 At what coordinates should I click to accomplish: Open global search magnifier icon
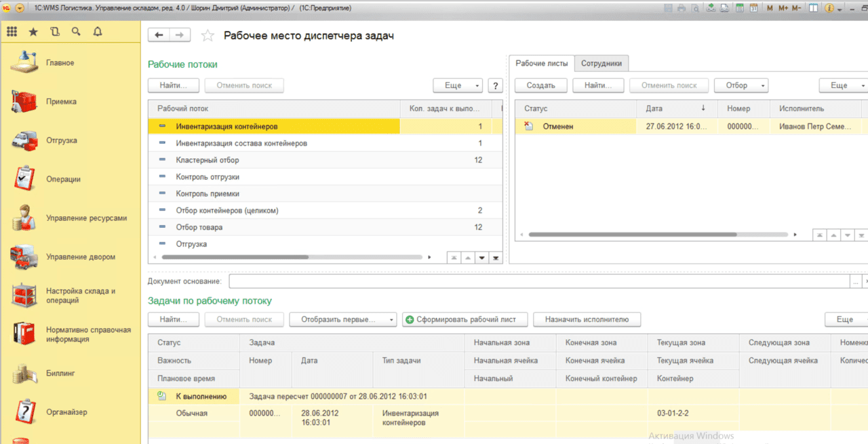click(x=76, y=31)
